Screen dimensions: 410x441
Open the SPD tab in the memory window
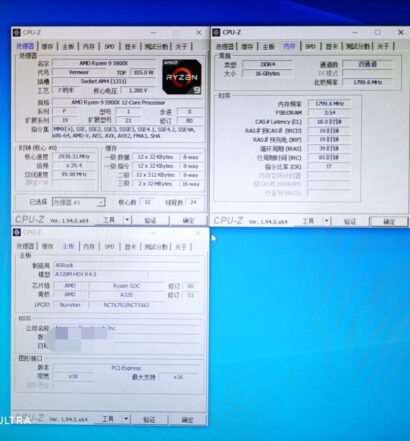tap(310, 47)
